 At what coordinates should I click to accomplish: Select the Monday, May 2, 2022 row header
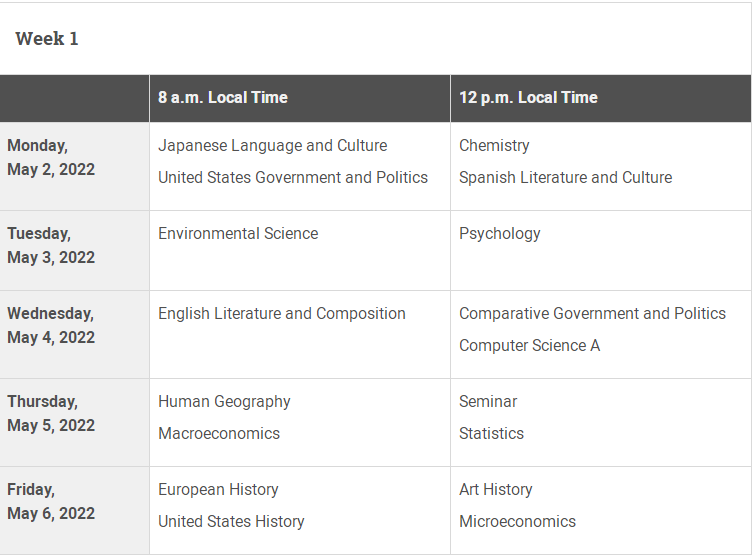coord(74,166)
